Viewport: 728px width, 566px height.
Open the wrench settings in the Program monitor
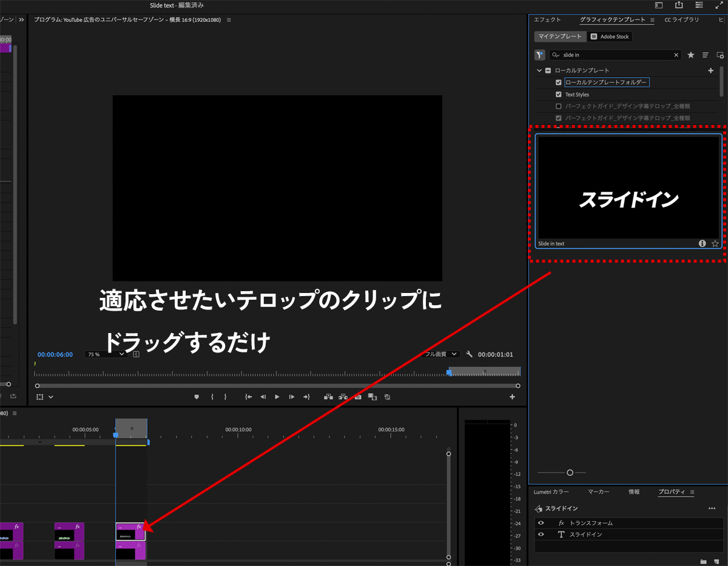pyautogui.click(x=469, y=354)
